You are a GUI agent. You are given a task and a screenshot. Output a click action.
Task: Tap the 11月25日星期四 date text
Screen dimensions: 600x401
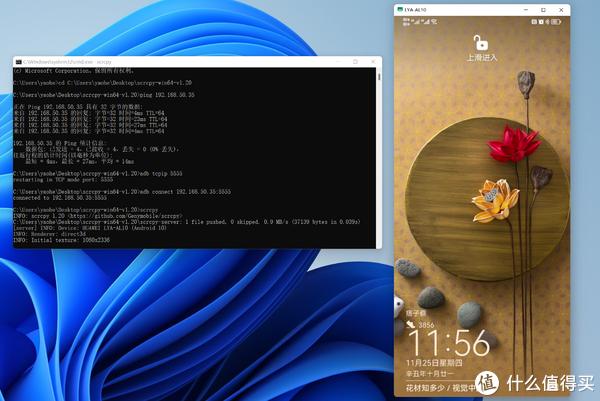point(434,363)
